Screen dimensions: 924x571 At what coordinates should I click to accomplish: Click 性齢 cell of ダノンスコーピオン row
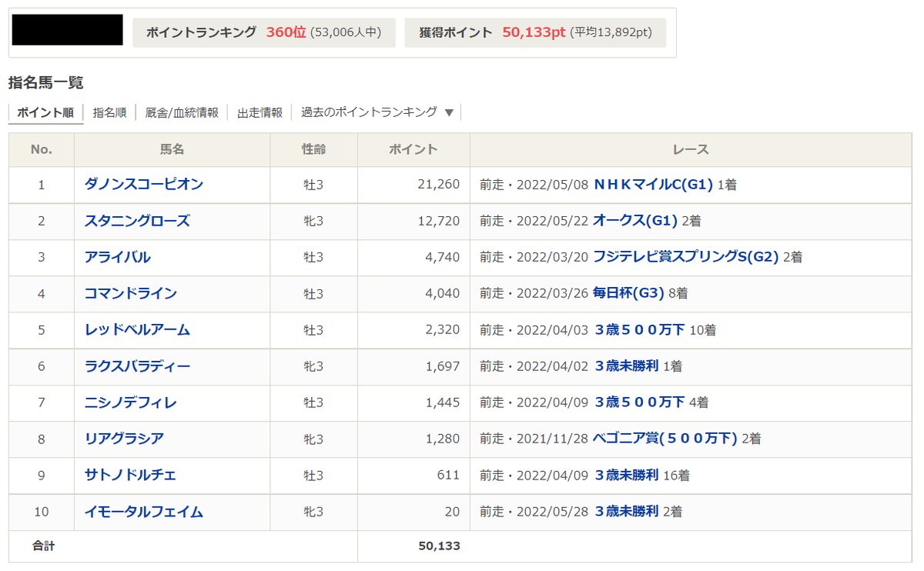(313, 185)
